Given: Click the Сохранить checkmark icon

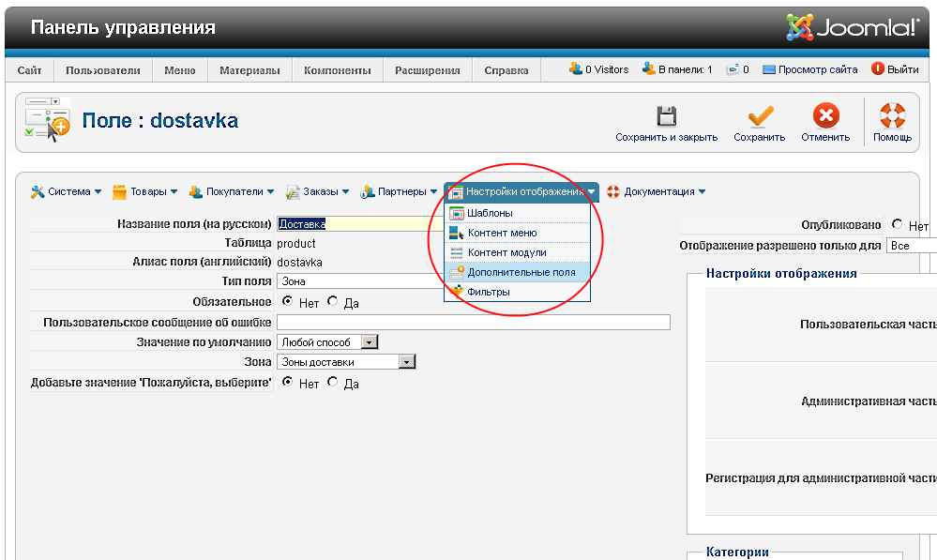Looking at the screenshot, I should 760,116.
